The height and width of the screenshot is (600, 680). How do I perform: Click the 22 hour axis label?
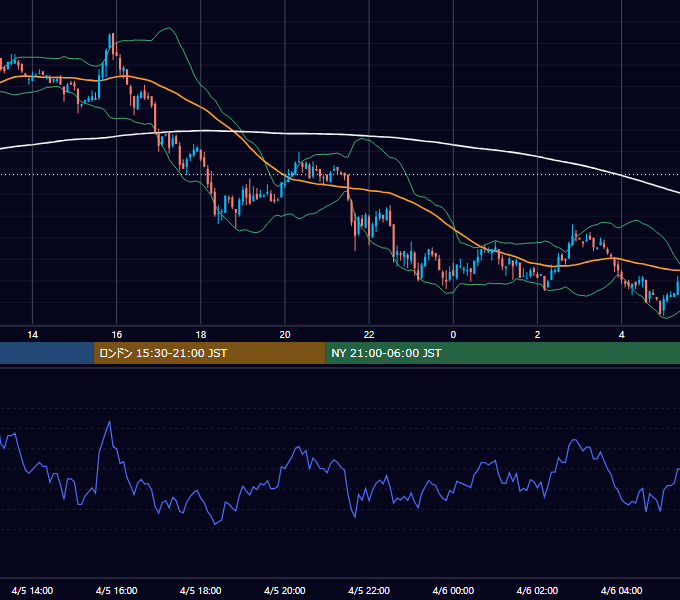click(369, 335)
